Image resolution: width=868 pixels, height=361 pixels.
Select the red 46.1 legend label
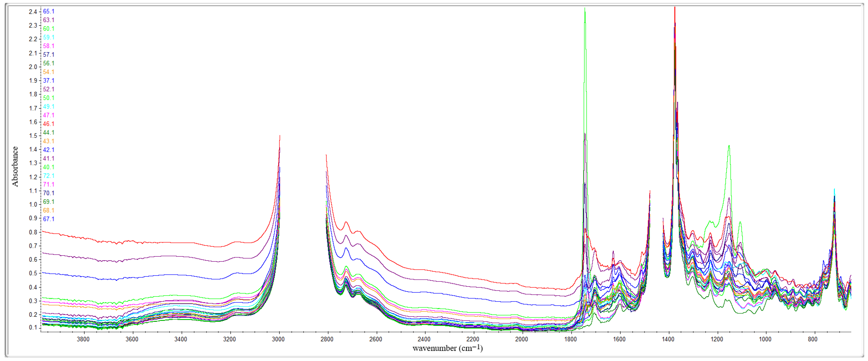click(x=49, y=124)
